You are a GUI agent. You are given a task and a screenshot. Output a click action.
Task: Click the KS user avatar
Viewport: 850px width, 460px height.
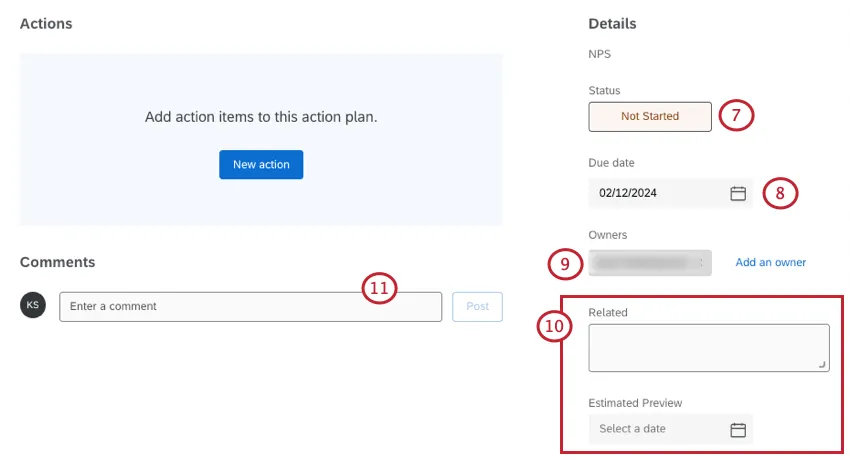coord(33,306)
